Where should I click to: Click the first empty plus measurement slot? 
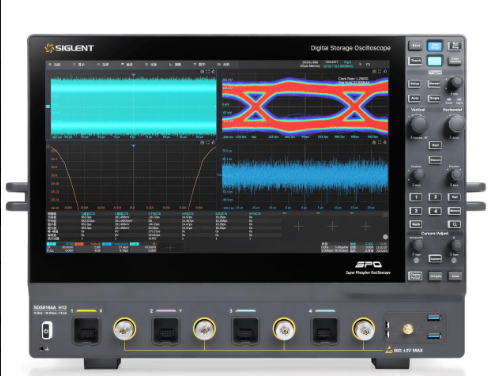pyautogui.click(x=299, y=227)
